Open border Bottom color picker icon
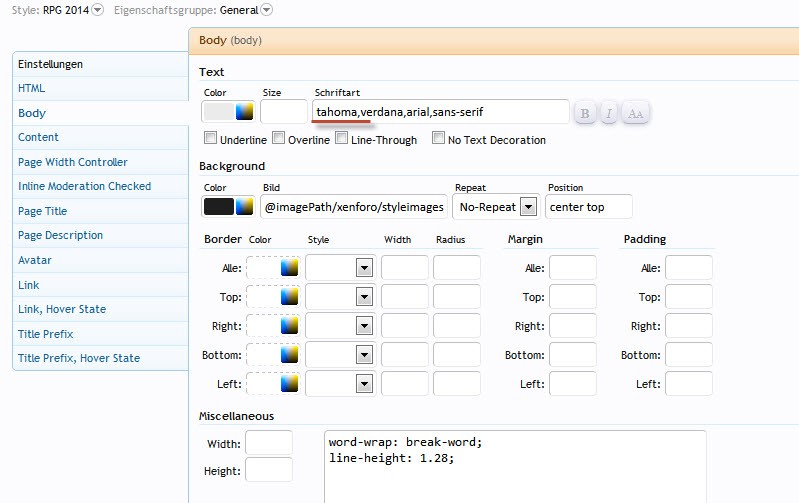 click(289, 355)
